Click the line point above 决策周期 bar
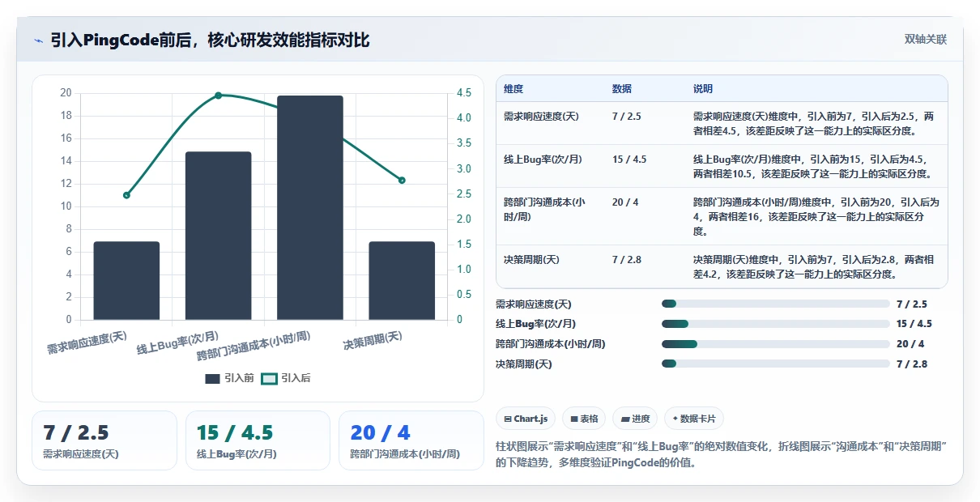 point(402,180)
